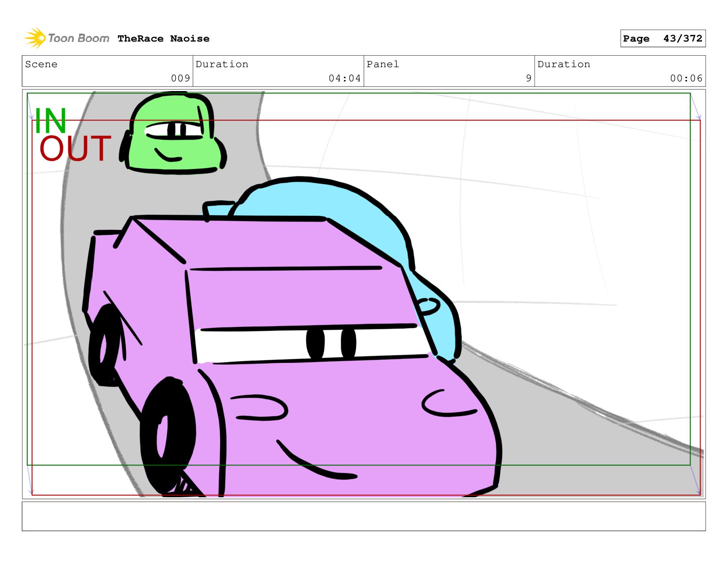Click the 'Page 43/372' page indicator
This screenshot has width=728, height=564.
pyautogui.click(x=663, y=38)
